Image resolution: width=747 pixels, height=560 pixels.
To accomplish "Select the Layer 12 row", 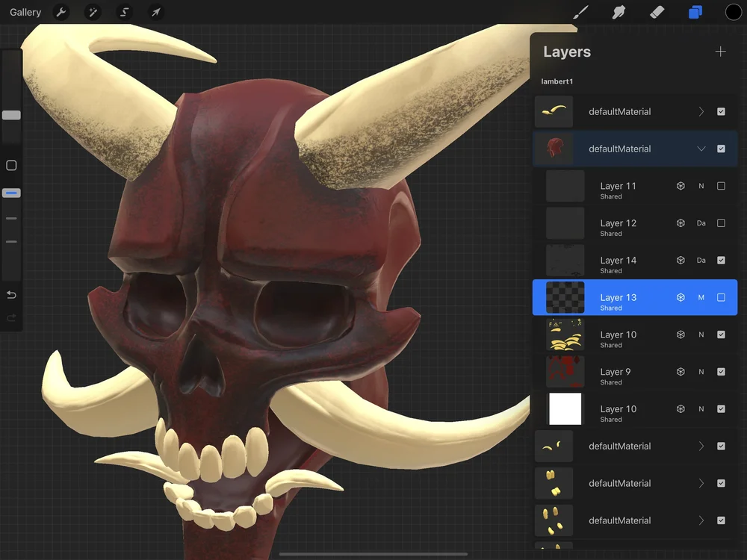I will coord(635,223).
